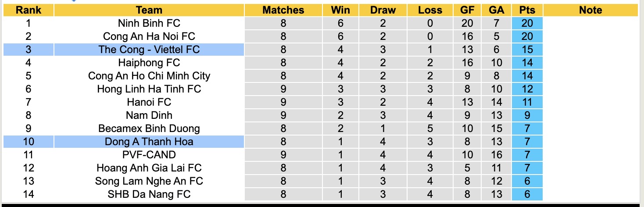Click the PVF-CAND team name
The width and height of the screenshot is (644, 207).
click(149, 155)
